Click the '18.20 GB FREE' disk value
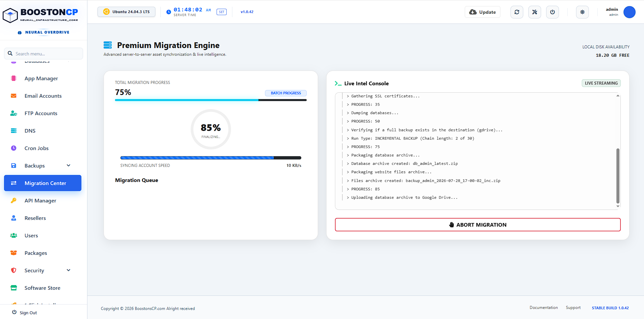644x319 pixels. (x=612, y=55)
